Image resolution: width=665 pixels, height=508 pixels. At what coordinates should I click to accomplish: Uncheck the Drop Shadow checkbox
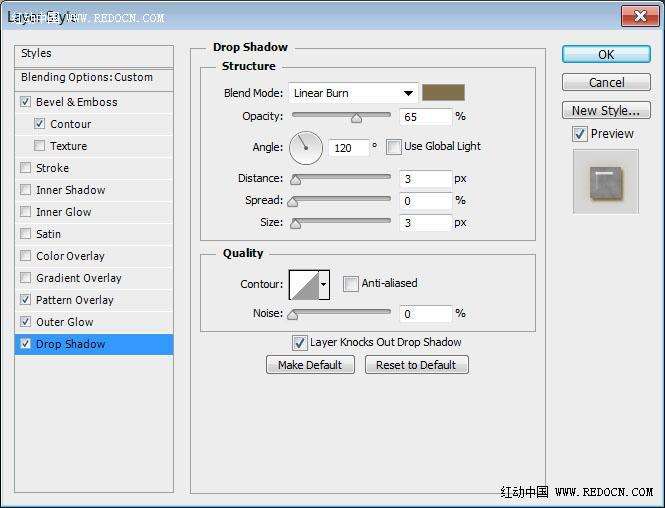25,344
